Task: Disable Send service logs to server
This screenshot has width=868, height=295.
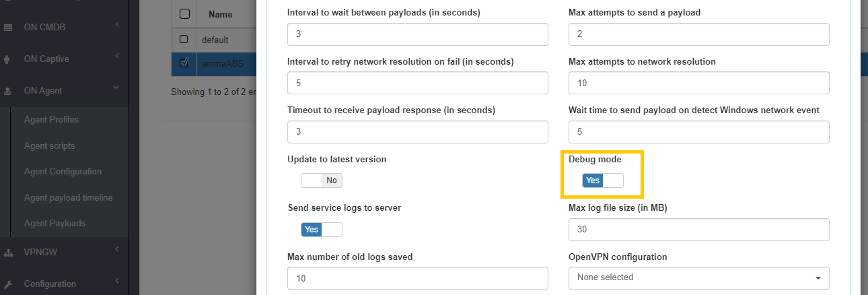Action: click(322, 230)
